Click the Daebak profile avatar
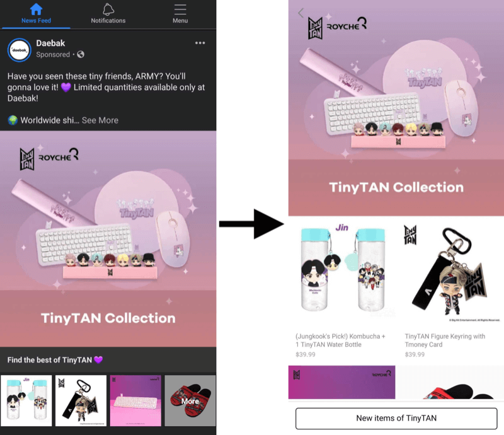The image size is (504, 435). pos(20,50)
